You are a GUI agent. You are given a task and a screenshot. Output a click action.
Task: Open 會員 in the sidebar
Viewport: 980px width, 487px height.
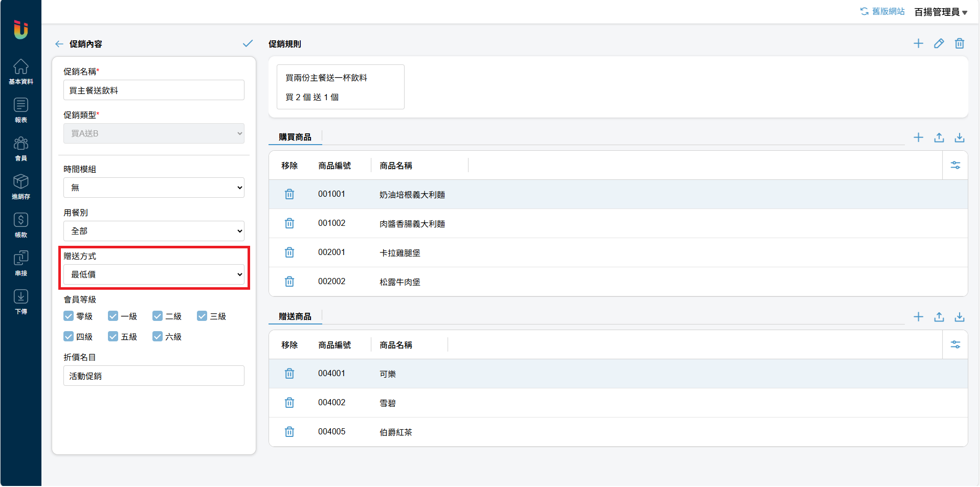pyautogui.click(x=21, y=149)
